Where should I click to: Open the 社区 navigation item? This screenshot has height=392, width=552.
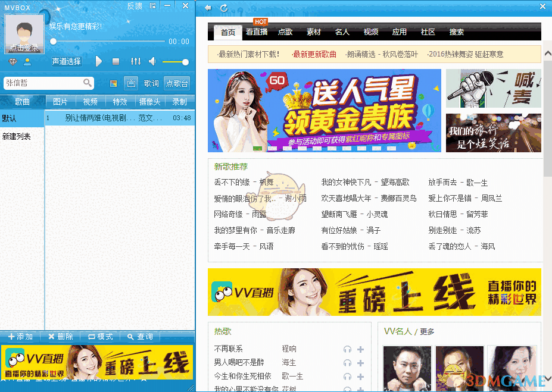pos(428,32)
